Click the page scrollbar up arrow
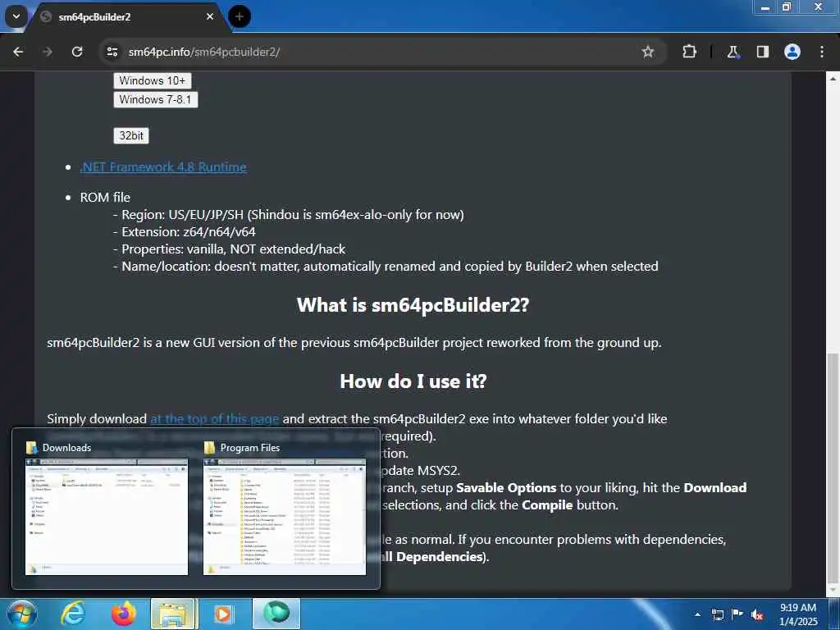 click(x=833, y=78)
